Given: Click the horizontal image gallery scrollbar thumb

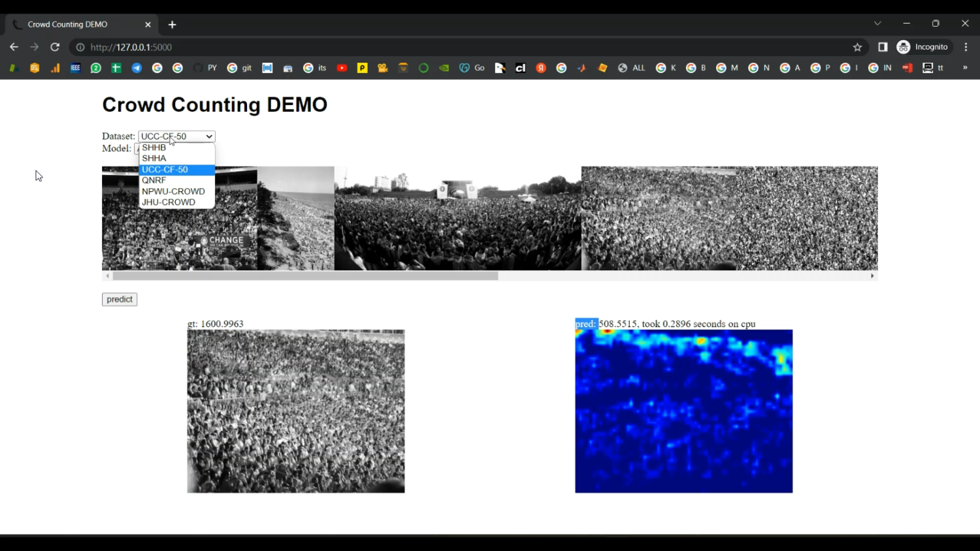Looking at the screenshot, I should pyautogui.click(x=305, y=276).
